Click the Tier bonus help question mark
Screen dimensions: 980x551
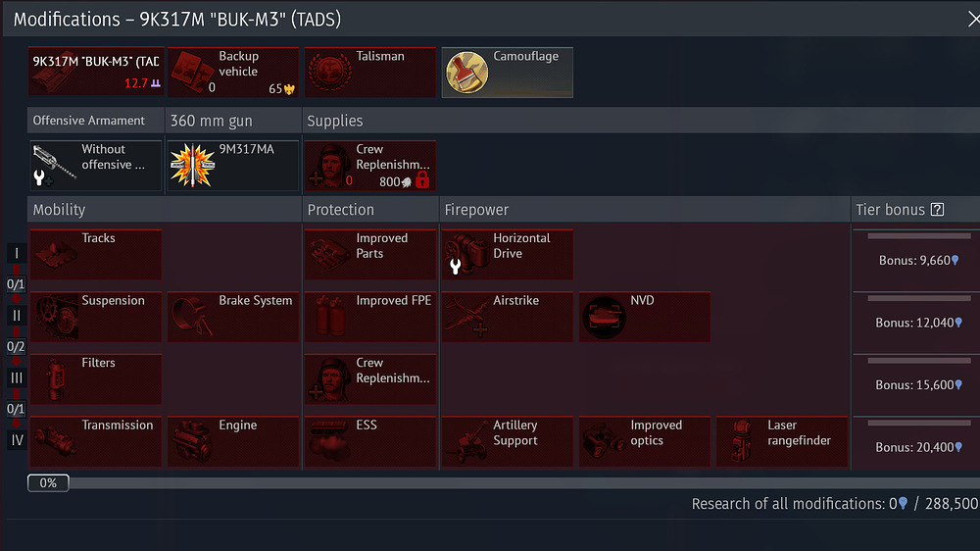937,210
